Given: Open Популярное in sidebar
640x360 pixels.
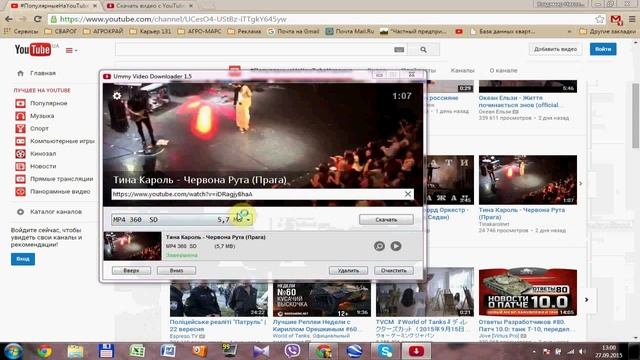Looking at the screenshot, I should pos(48,103).
